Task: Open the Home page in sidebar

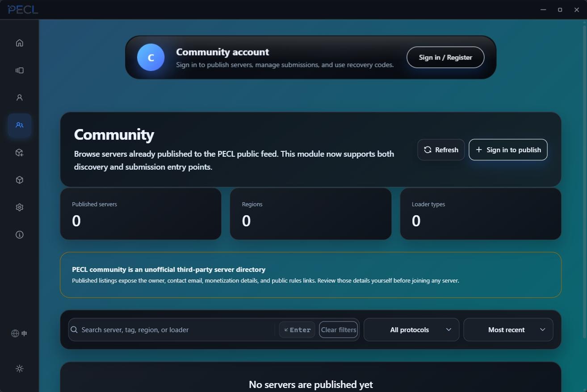Action: [x=19, y=43]
